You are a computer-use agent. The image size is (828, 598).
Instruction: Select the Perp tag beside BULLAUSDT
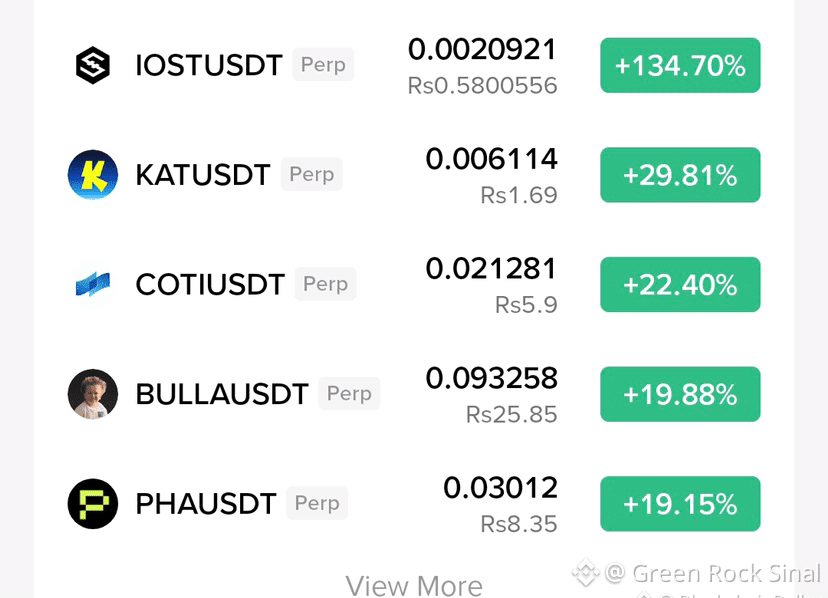pyautogui.click(x=349, y=394)
